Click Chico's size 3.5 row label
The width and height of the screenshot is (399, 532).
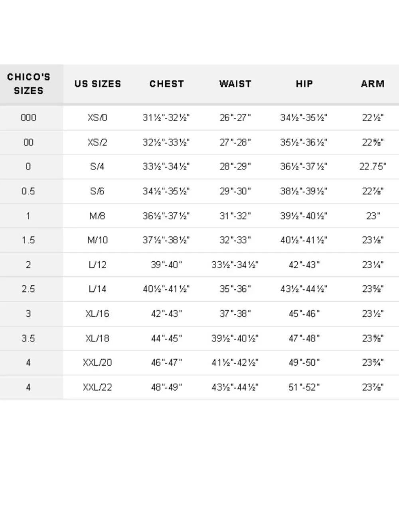pyautogui.click(x=28, y=338)
